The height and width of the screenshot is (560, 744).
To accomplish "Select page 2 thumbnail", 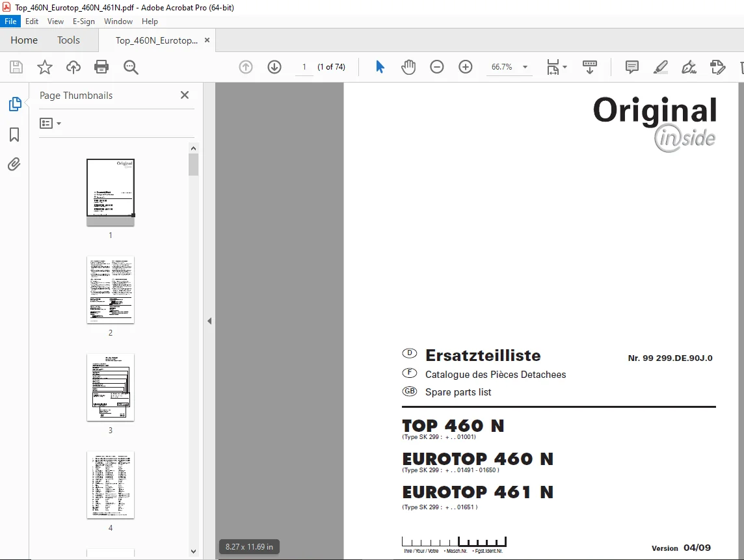I will pos(111,290).
